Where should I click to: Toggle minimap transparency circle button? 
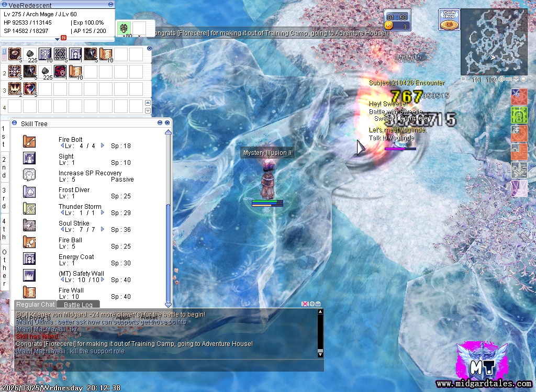pyautogui.click(x=523, y=79)
